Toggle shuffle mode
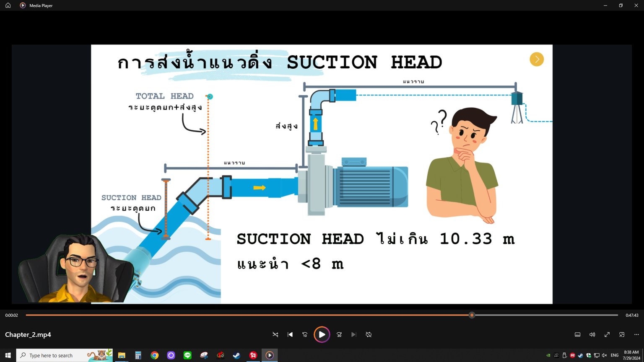Viewport: 644px width, 362px height. point(275,335)
